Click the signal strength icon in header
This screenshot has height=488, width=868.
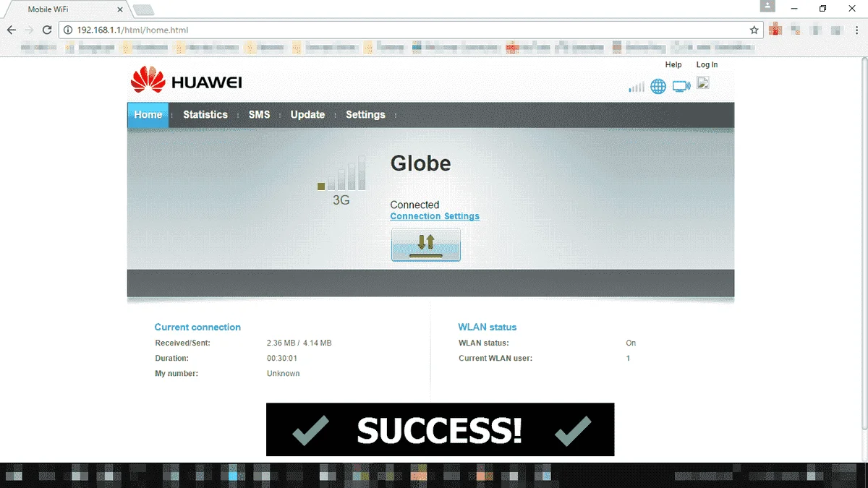tap(637, 87)
